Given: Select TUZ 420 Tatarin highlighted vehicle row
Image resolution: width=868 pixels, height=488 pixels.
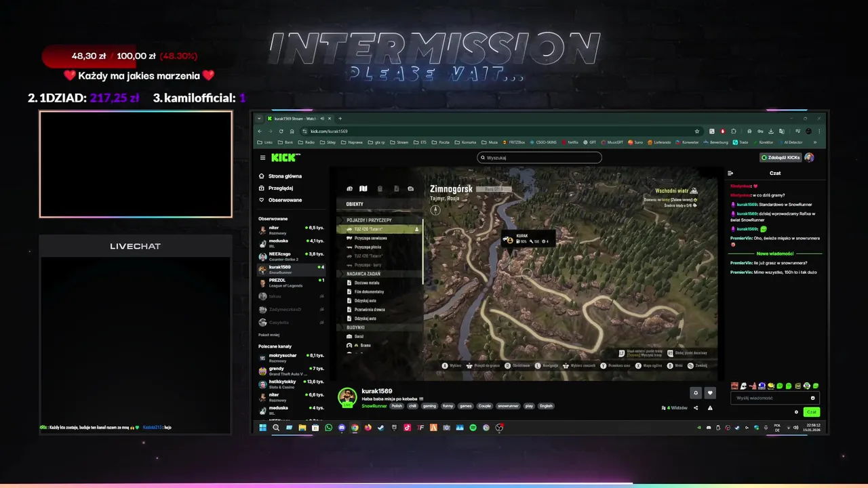Looking at the screenshot, I should (379, 229).
